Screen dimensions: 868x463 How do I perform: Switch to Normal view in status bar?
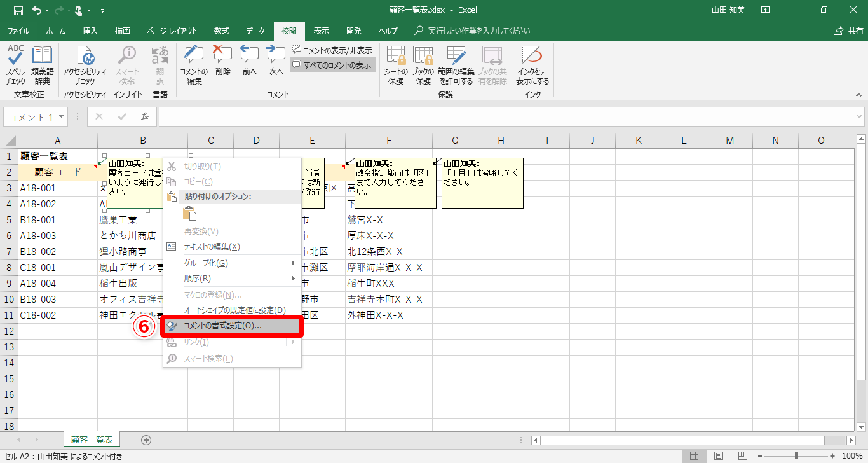pos(695,455)
